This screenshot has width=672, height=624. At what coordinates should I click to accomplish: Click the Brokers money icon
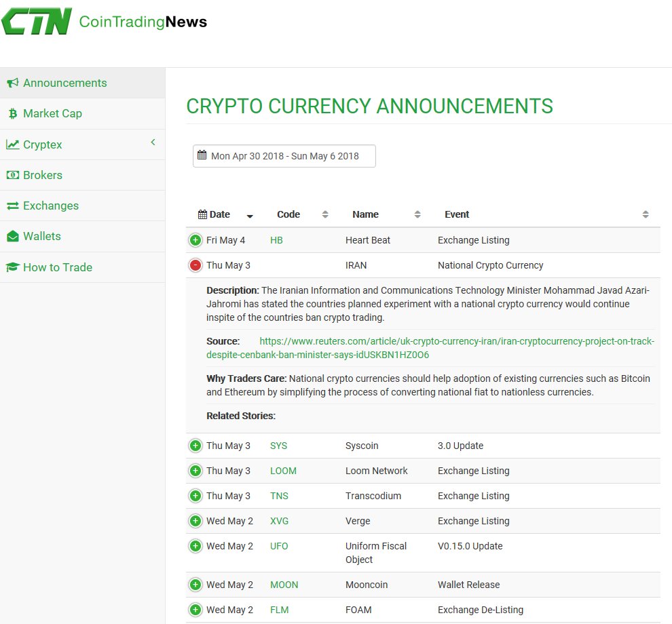(x=12, y=175)
